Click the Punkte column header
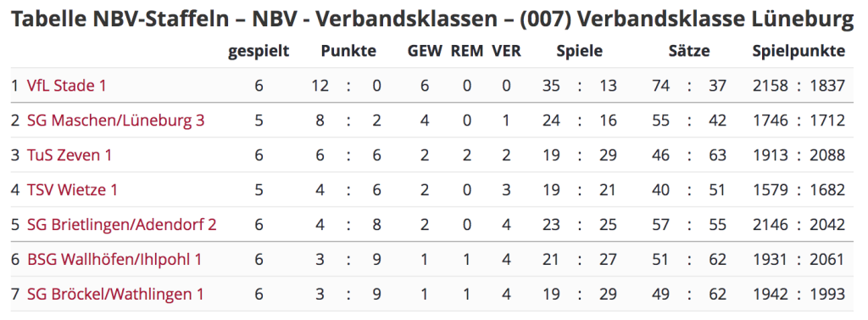This screenshot has height=320, width=868. coord(348,51)
